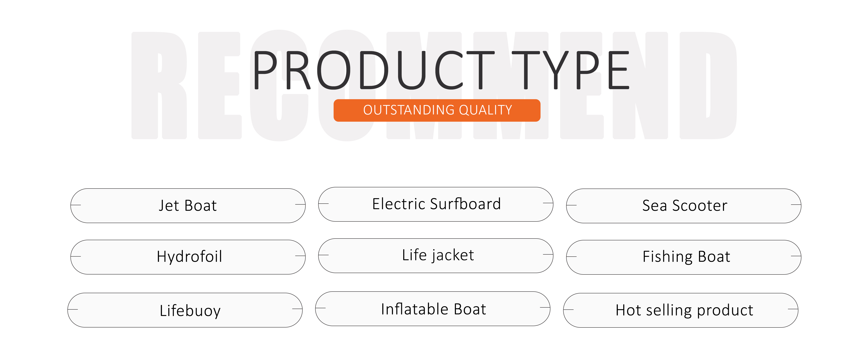Click right notch of Electric Surfboard pill

pos(548,203)
